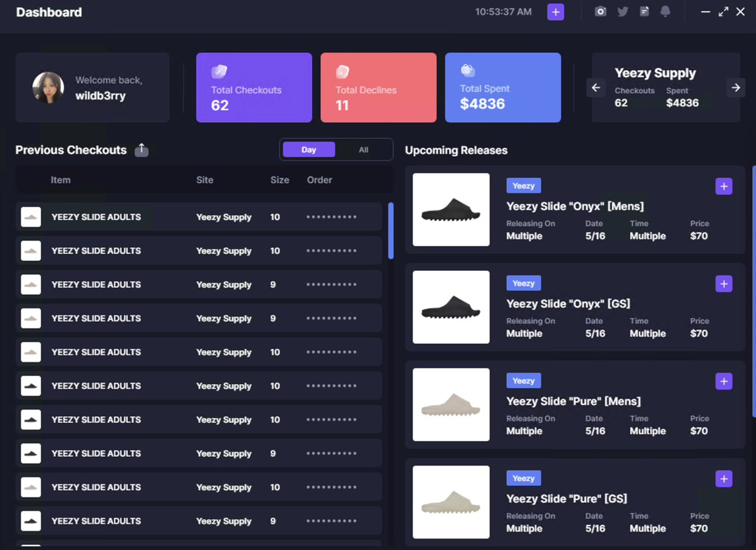756x550 pixels.
Task: Open the Yeezy Slide "Pure" [GS] shoe thumbnail
Action: [x=451, y=502]
